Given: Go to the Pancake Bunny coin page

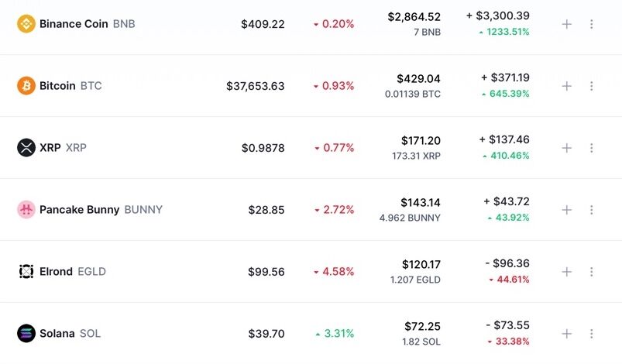Looking at the screenshot, I should pyautogui.click(x=79, y=210).
